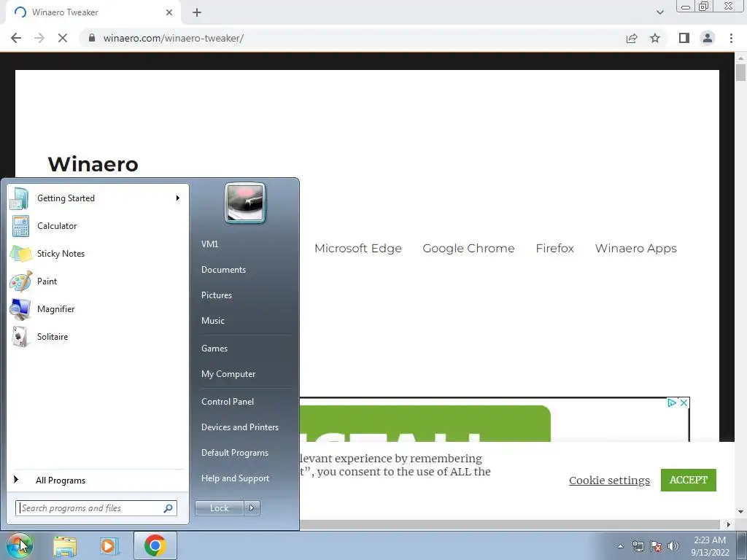Image resolution: width=747 pixels, height=560 pixels.
Task: Open Chrome three-dot menu
Action: point(731,38)
